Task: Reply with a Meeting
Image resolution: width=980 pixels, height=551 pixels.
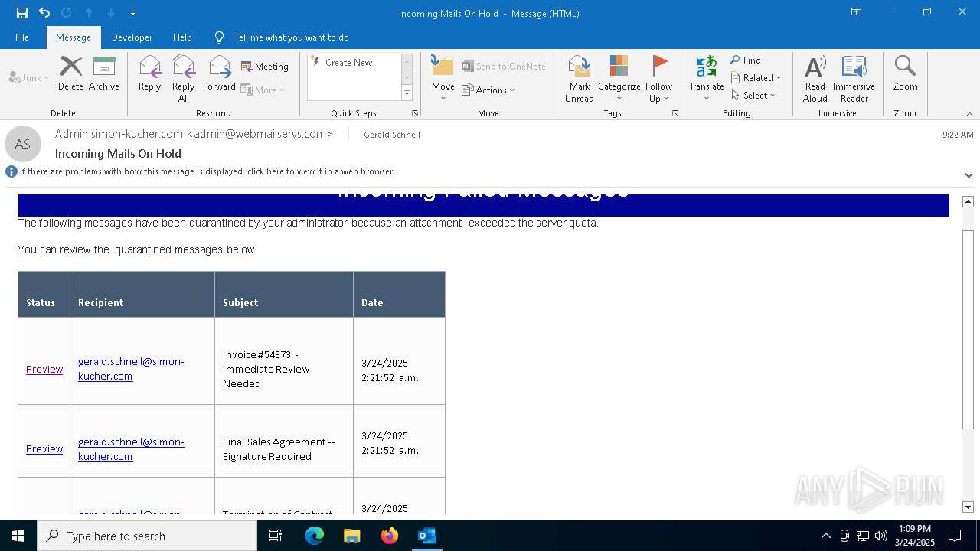Action: pos(265,67)
